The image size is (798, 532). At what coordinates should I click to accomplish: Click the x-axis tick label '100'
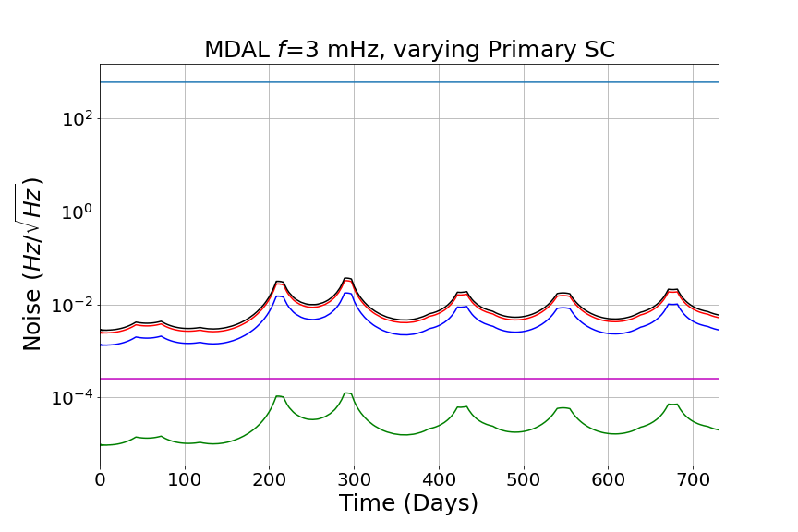185,479
